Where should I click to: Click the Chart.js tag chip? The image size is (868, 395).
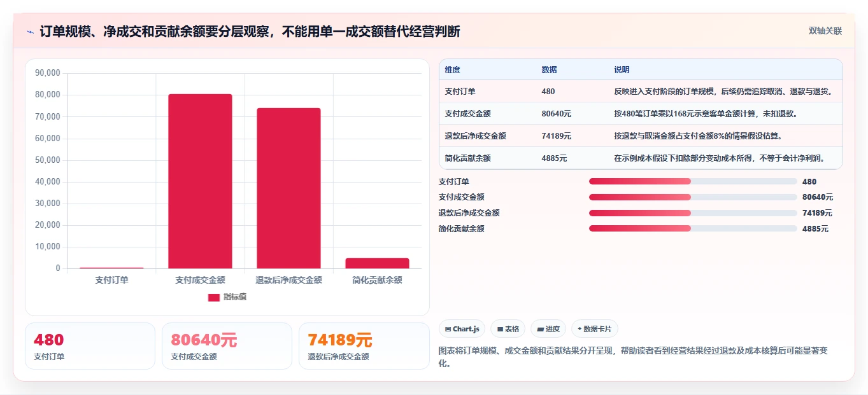click(462, 329)
